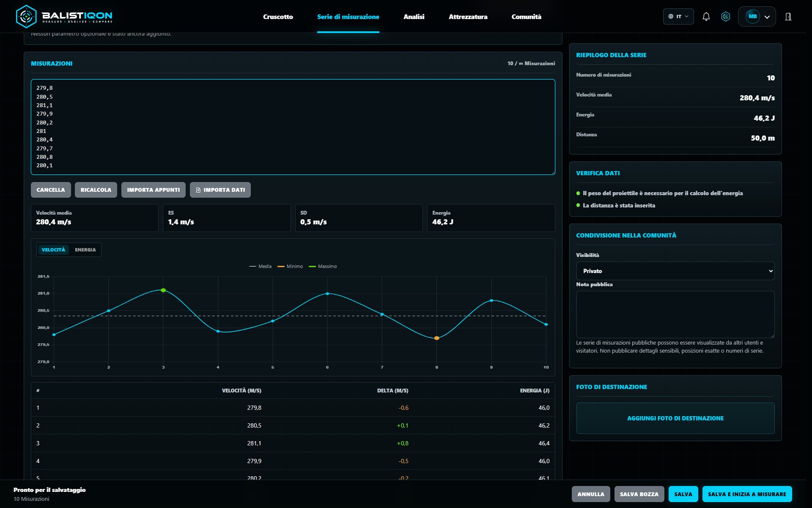
Task: Select the green maximum point on chart
Action: tap(163, 290)
